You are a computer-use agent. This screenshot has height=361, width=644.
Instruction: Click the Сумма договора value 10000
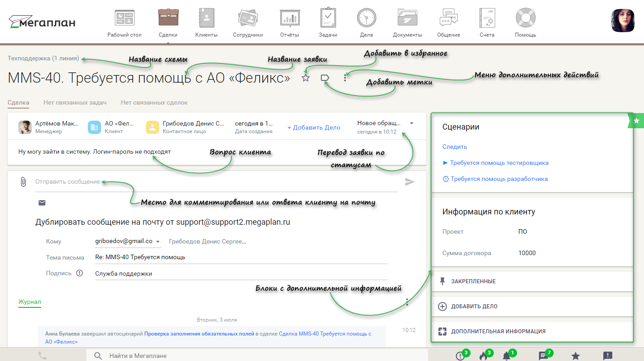point(527,253)
